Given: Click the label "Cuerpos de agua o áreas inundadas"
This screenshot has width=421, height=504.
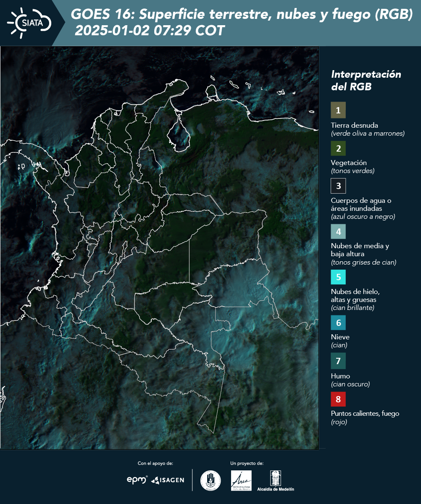Looking at the screenshot, I should point(361,205).
